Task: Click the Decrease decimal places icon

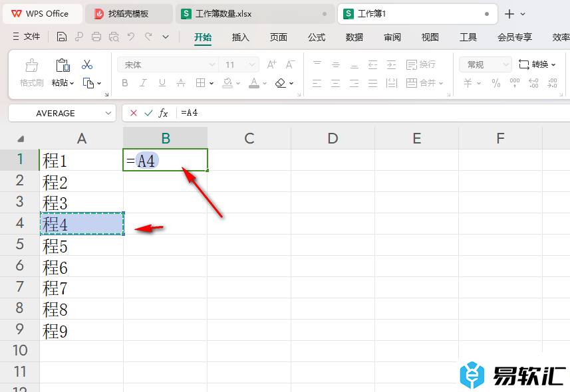Action: point(552,83)
